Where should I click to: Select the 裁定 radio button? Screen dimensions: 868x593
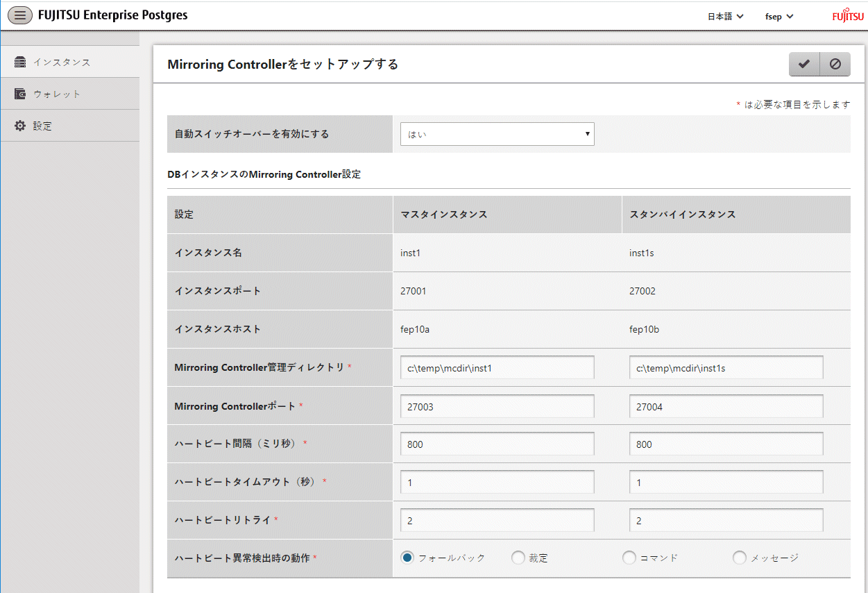[x=518, y=558]
